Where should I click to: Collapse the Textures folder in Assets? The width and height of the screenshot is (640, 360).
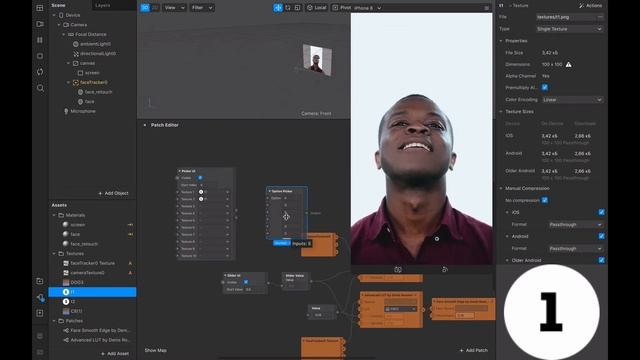(54, 253)
